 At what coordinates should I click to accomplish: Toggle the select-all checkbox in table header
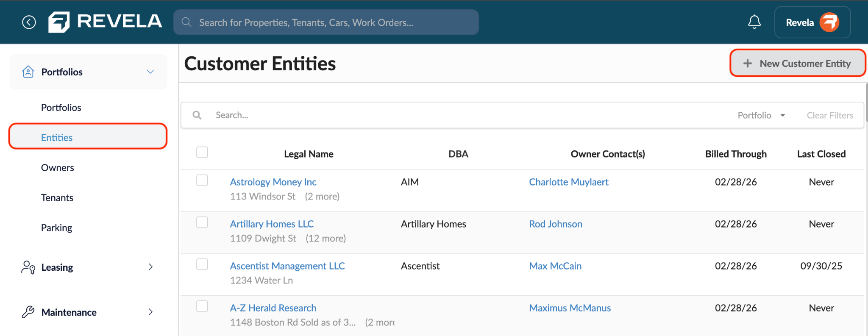click(202, 152)
